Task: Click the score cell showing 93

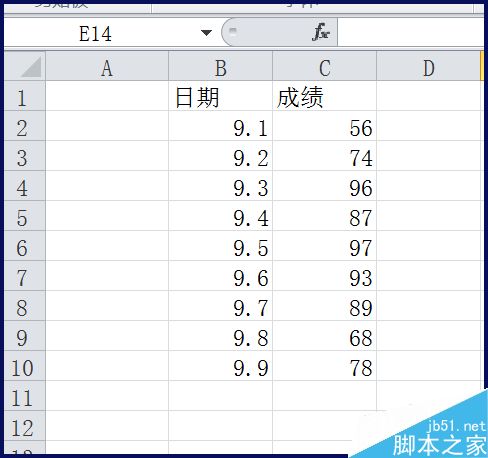Action: pos(325,276)
